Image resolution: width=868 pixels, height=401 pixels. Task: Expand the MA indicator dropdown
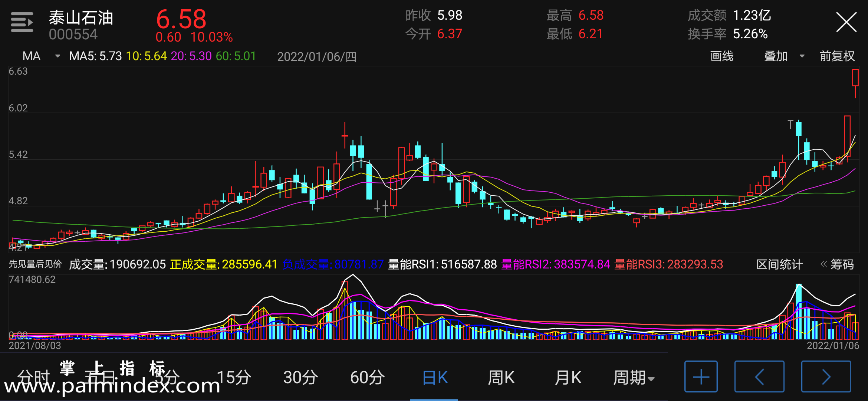tap(41, 56)
